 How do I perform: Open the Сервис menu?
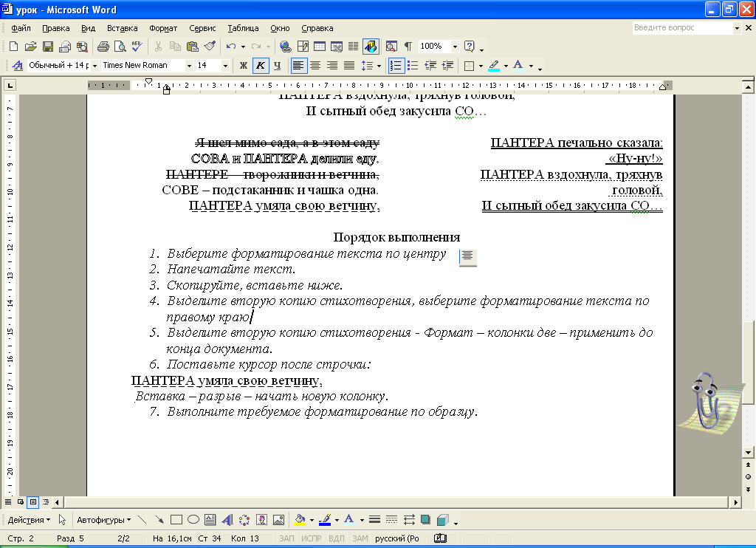tap(202, 28)
